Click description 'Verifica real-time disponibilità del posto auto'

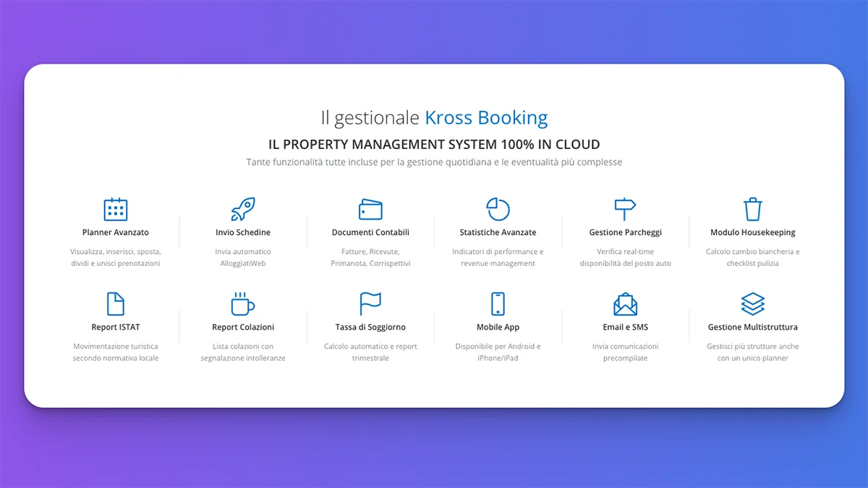tap(625, 257)
